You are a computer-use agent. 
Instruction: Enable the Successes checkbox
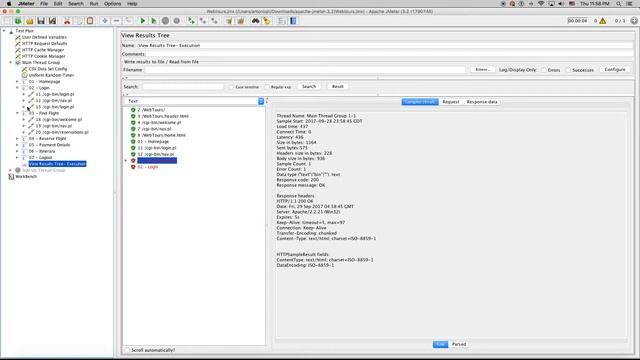point(568,70)
